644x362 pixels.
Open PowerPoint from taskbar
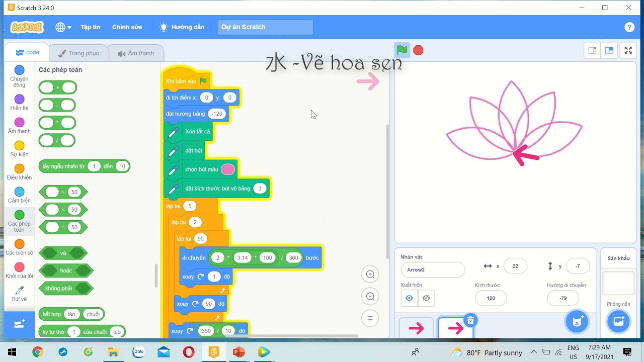click(239, 352)
